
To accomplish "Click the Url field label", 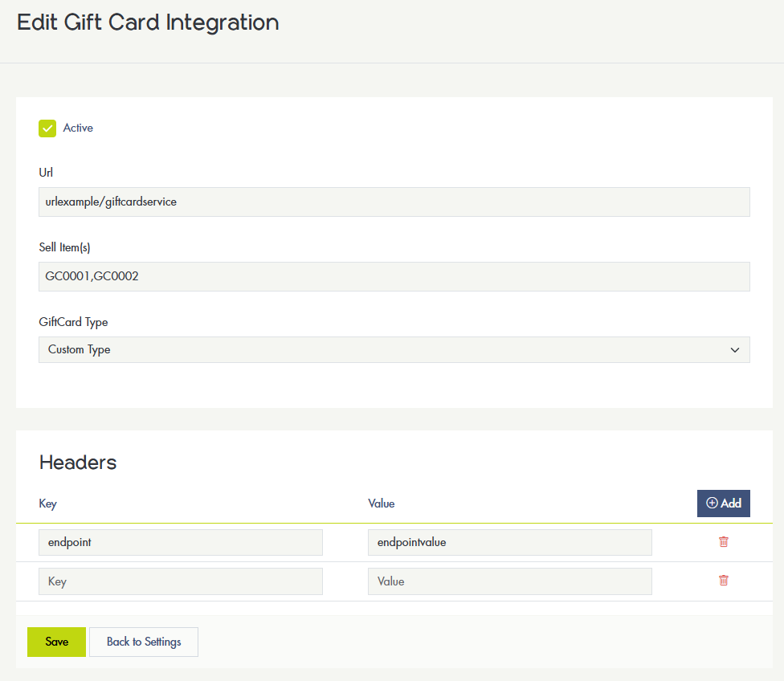I will click(x=46, y=173).
